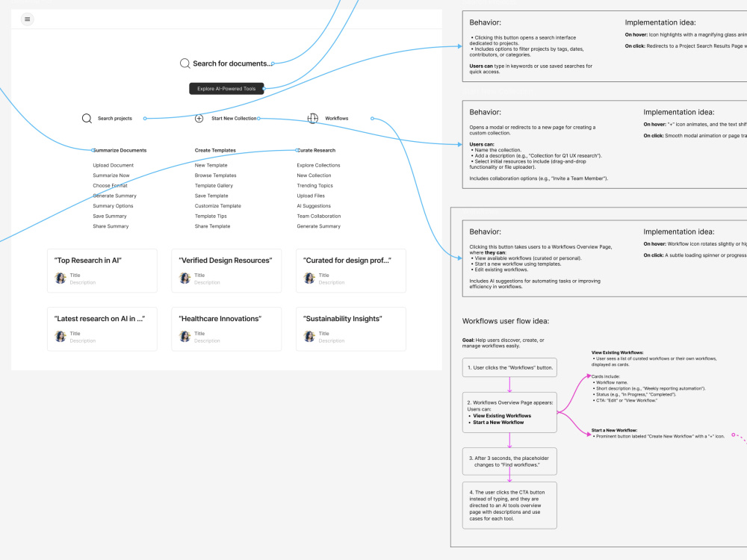Click avatar on Top Research in AI card
This screenshot has height=560, width=747.
pos(61,278)
